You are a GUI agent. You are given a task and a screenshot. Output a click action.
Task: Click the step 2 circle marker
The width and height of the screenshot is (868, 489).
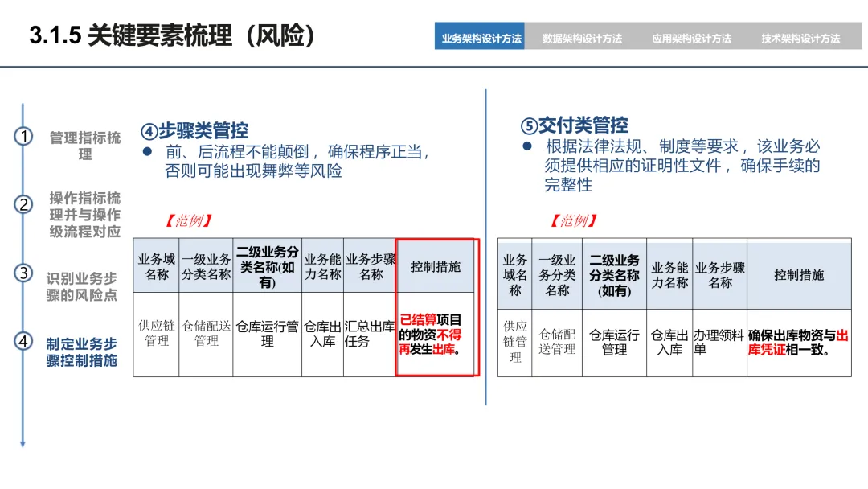[x=23, y=205]
